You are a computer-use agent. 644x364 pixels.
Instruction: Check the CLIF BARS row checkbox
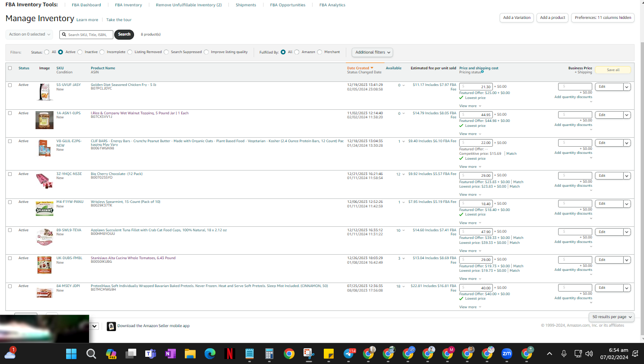click(x=10, y=141)
